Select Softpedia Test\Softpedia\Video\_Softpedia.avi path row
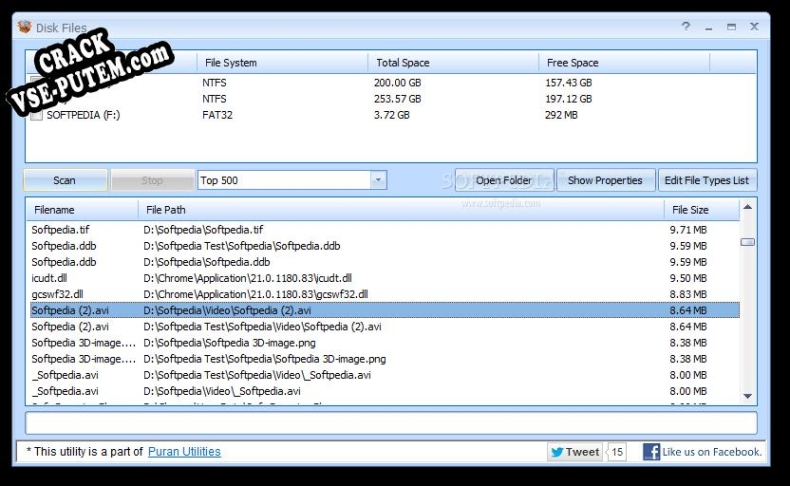Viewport: 790px width, 486px height. point(384,375)
